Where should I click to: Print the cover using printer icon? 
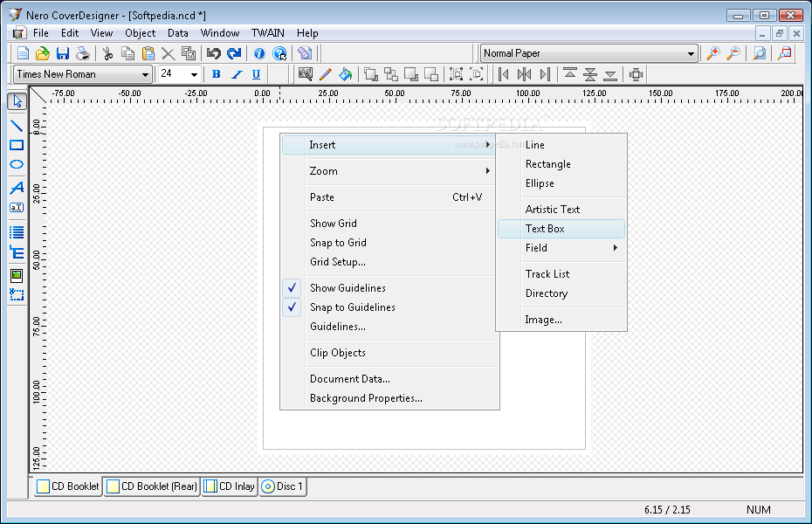point(82,53)
